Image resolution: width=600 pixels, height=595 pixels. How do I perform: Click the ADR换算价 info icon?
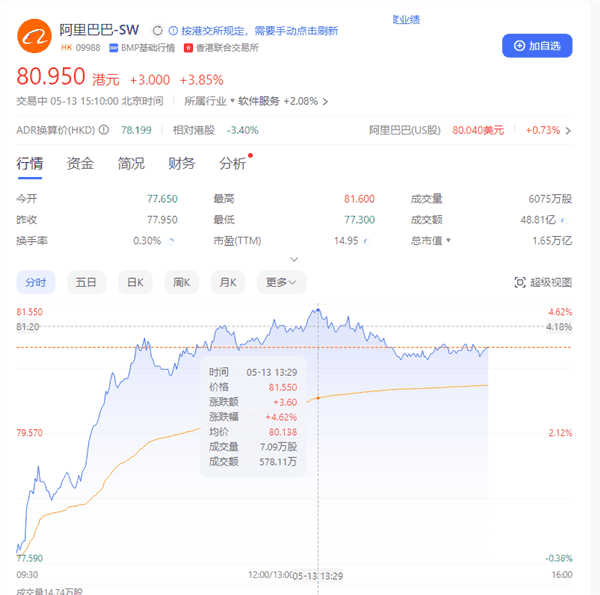(104, 130)
